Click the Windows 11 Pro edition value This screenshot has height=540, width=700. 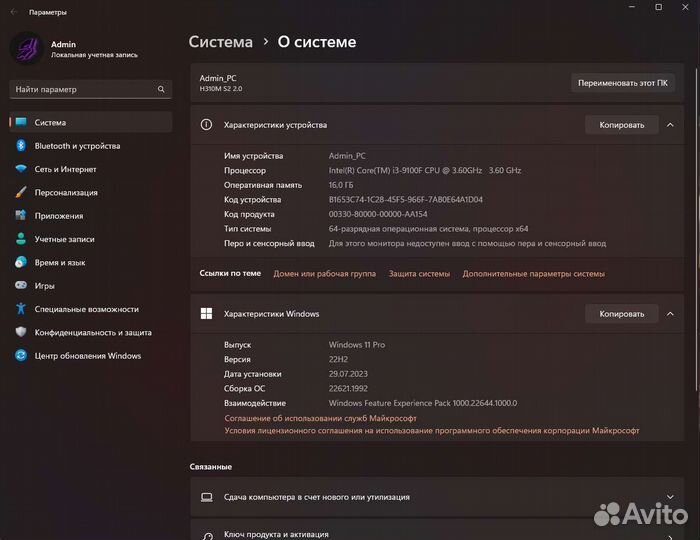(x=357, y=345)
